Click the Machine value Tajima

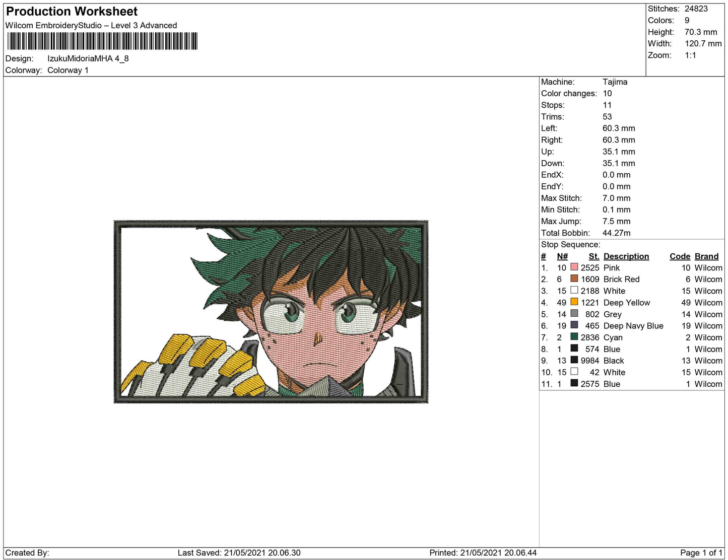click(x=615, y=82)
